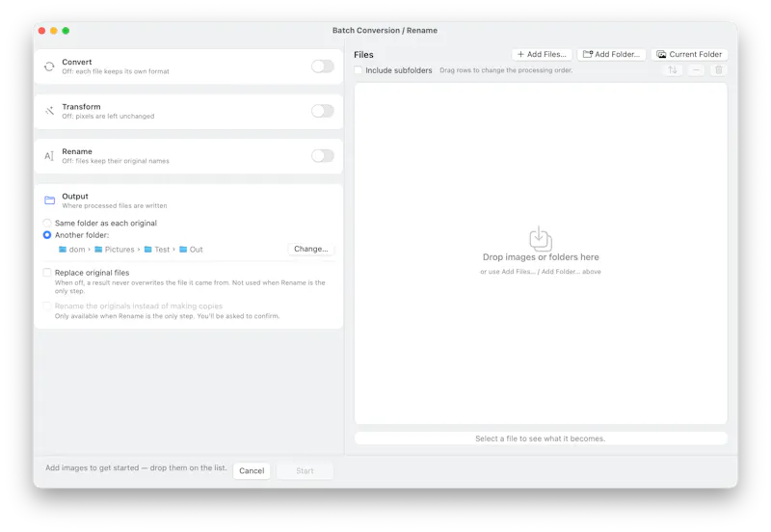Click the sort order arrows icon
The width and height of the screenshot is (771, 532).
672,69
